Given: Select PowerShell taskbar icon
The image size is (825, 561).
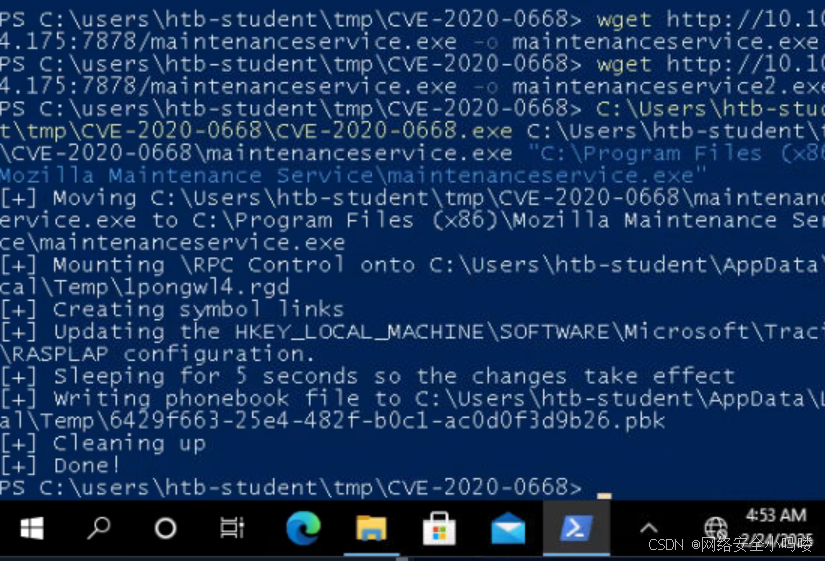Looking at the screenshot, I should point(576,527).
